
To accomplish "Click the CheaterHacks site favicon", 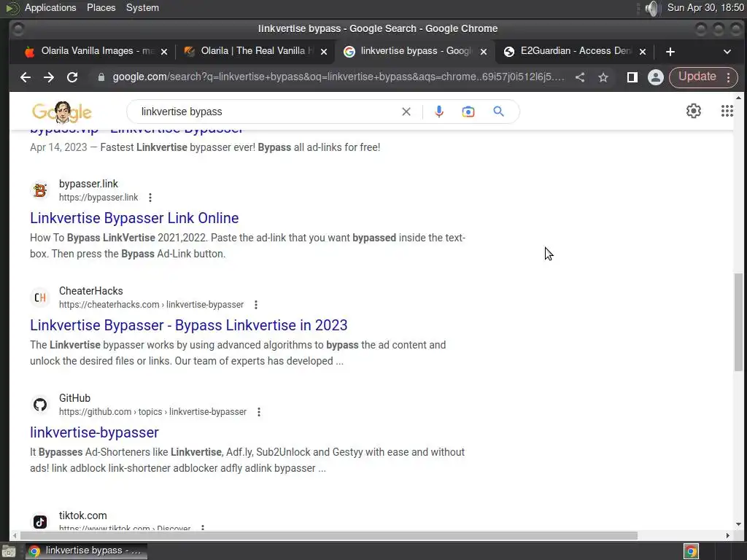I will (x=40, y=297).
